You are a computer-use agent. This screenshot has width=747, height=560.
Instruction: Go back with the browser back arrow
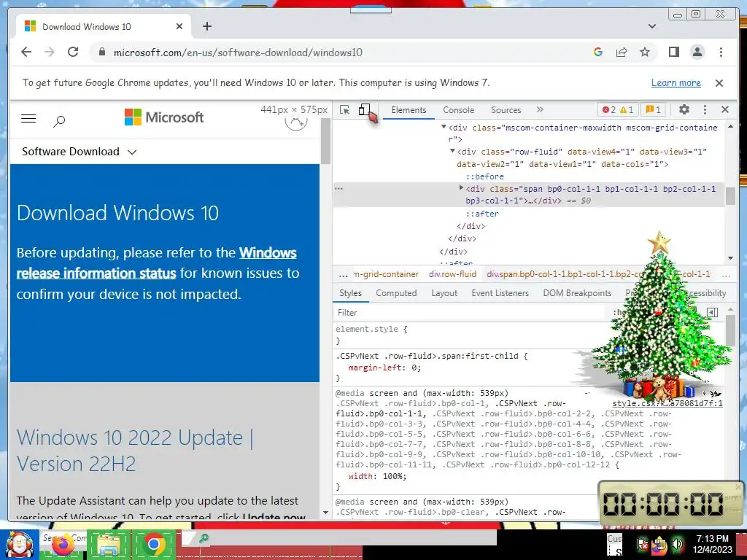[26, 52]
